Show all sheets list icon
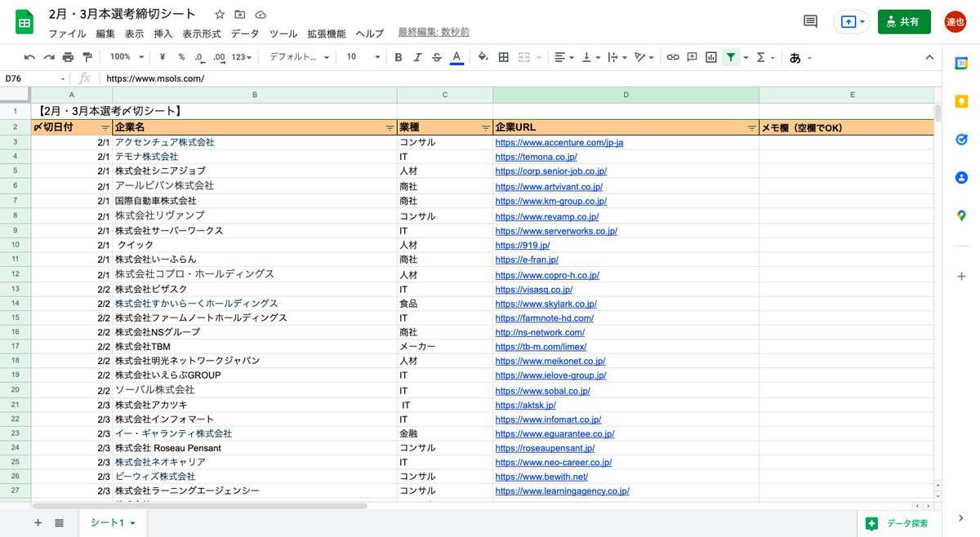Screen dimensions: 980x537 59,522
